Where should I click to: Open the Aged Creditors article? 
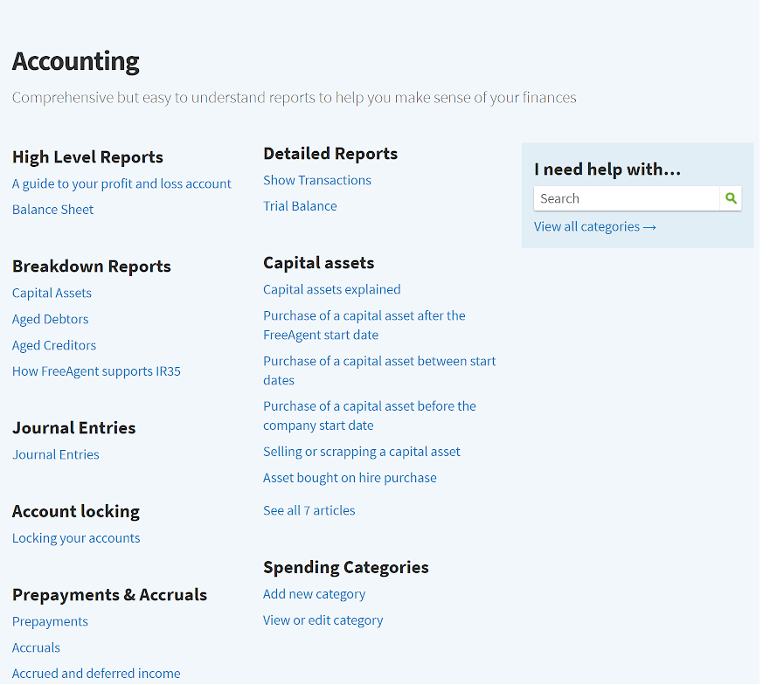click(54, 345)
